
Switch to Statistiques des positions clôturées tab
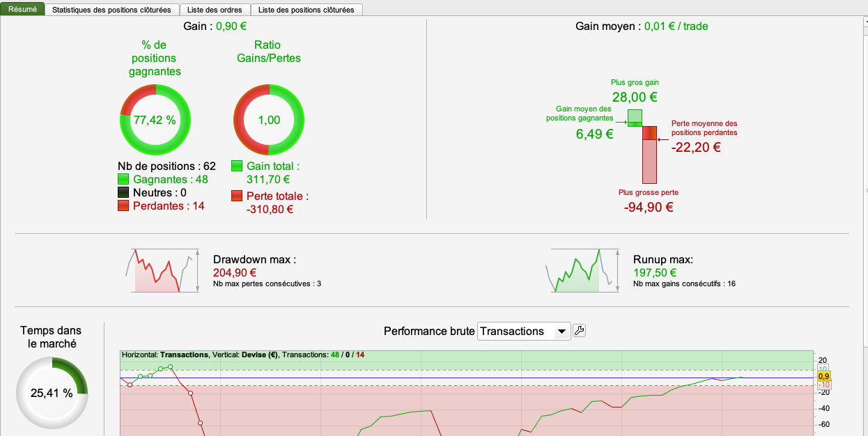111,10
